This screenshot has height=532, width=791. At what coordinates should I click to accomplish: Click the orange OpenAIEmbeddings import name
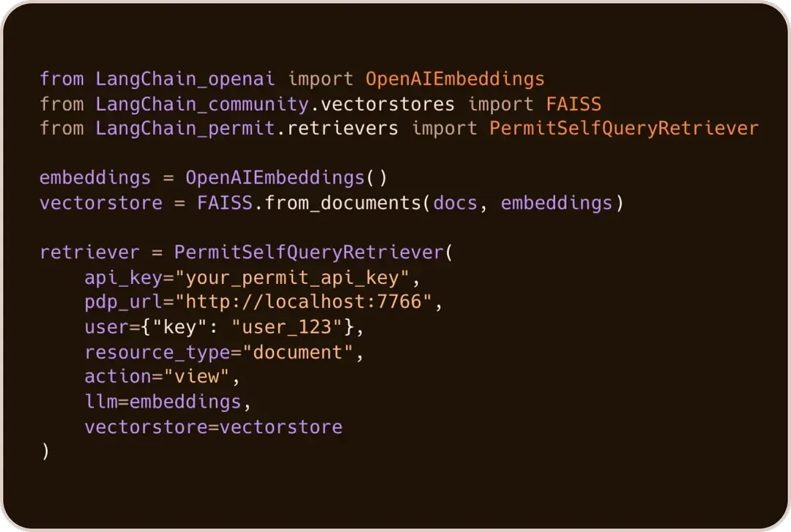tap(455, 79)
